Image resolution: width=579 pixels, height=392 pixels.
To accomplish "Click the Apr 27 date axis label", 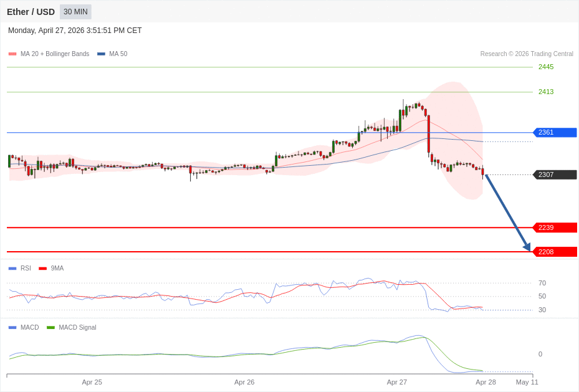I will [396, 383].
